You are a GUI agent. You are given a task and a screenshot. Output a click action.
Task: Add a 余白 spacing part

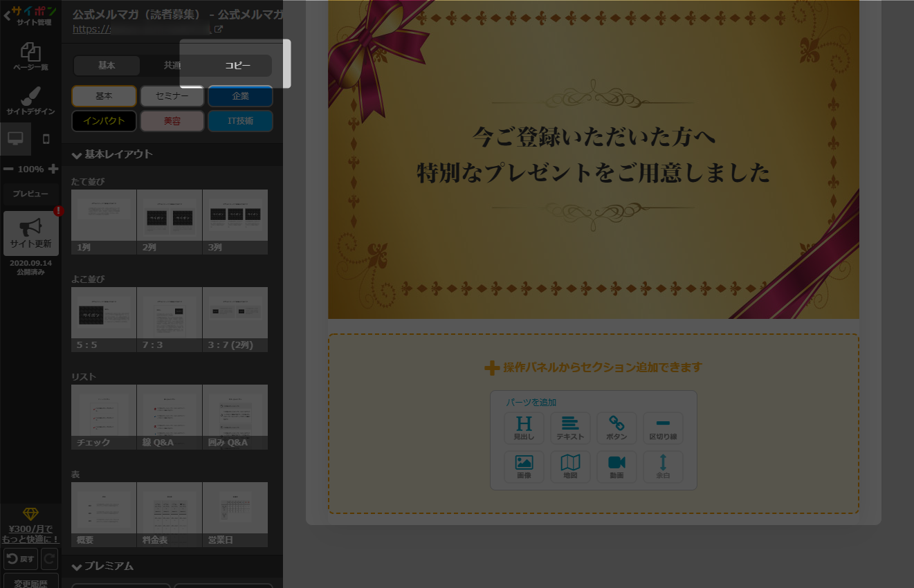point(663,467)
